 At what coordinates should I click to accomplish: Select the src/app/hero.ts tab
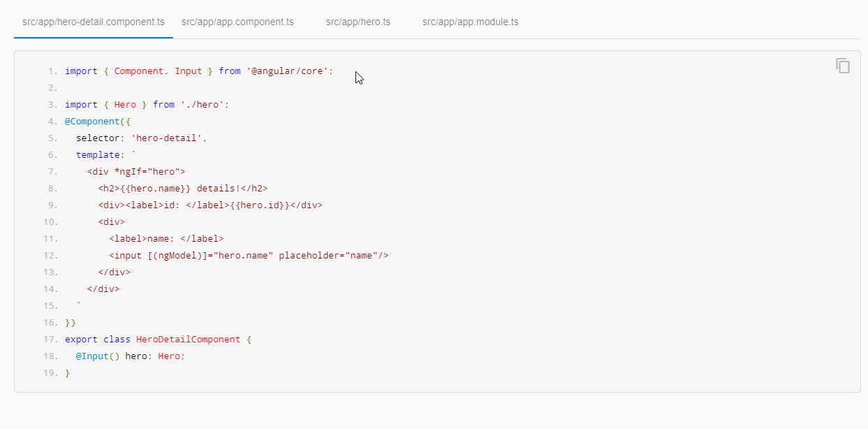pos(358,22)
